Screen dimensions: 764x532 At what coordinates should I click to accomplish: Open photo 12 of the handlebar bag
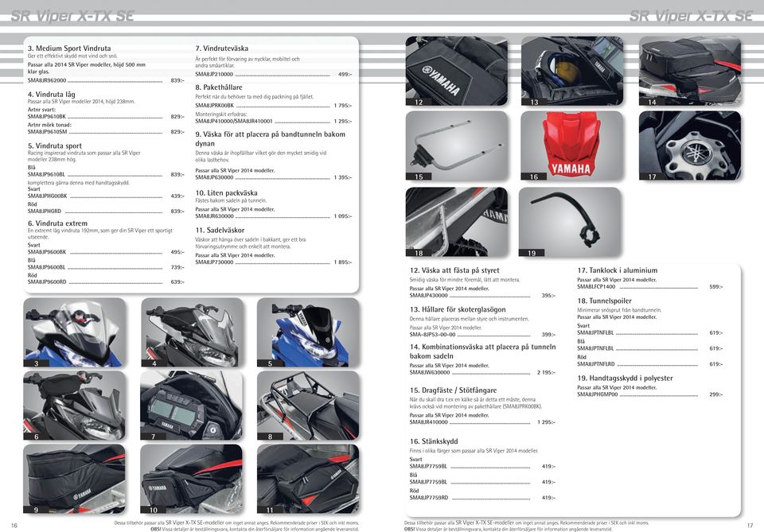tap(457, 71)
